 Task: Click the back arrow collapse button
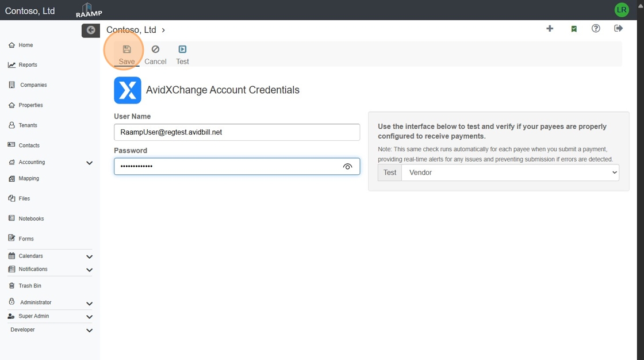[x=91, y=30]
